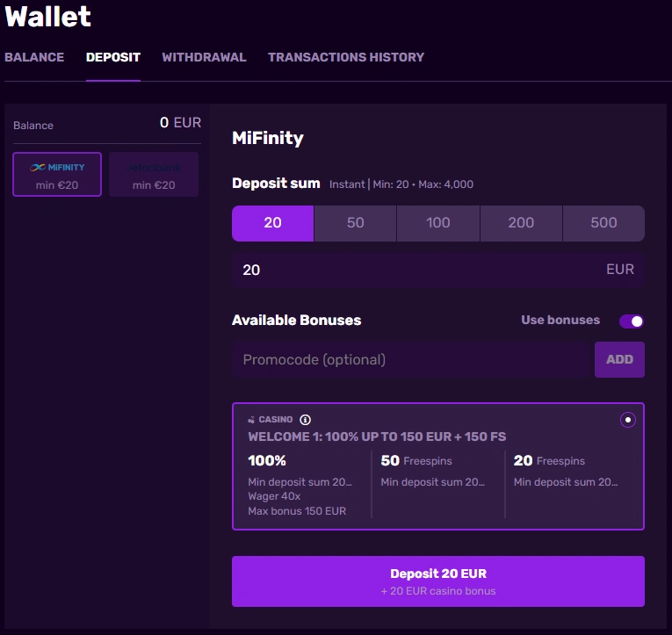Click the cherry icon beside CASINO label

(251, 420)
